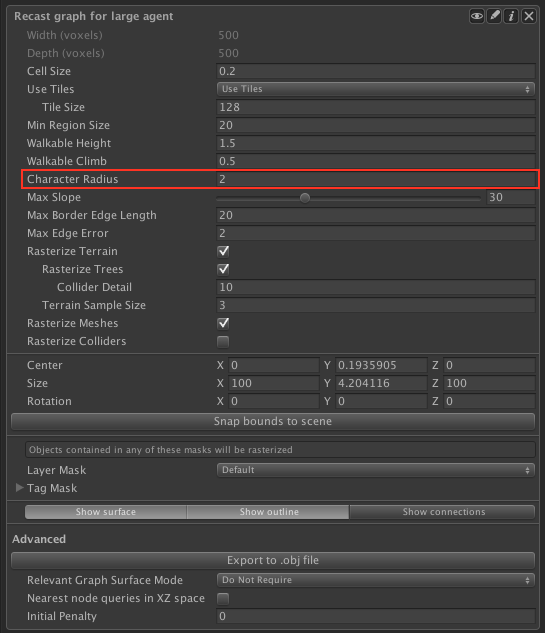Select the Show connections tab button
This screenshot has height=633, width=545.
point(443,512)
